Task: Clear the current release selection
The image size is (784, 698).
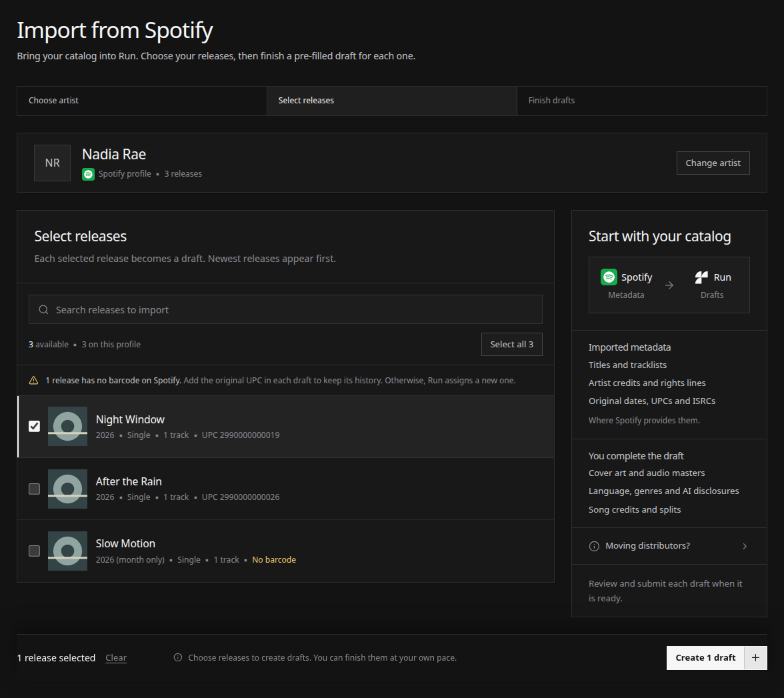Action: 116,658
